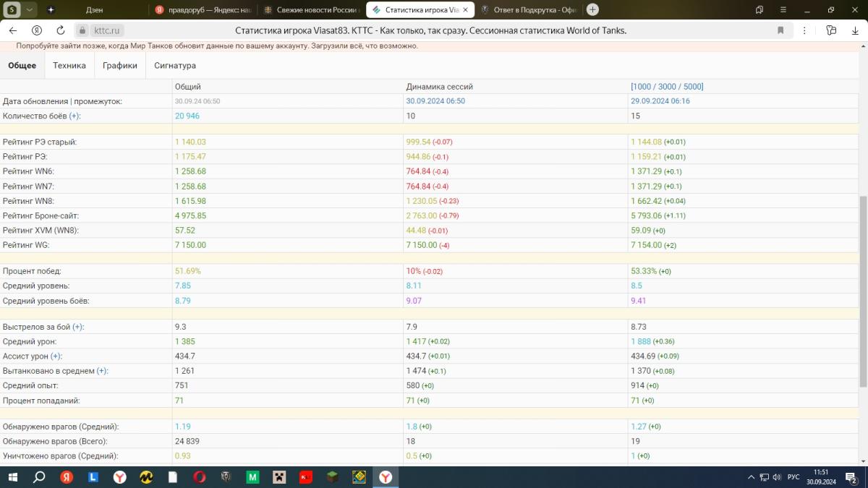Screen dimensions: 868x488
Task: Open session date 29.09.2024 06:16 link
Action: point(660,101)
